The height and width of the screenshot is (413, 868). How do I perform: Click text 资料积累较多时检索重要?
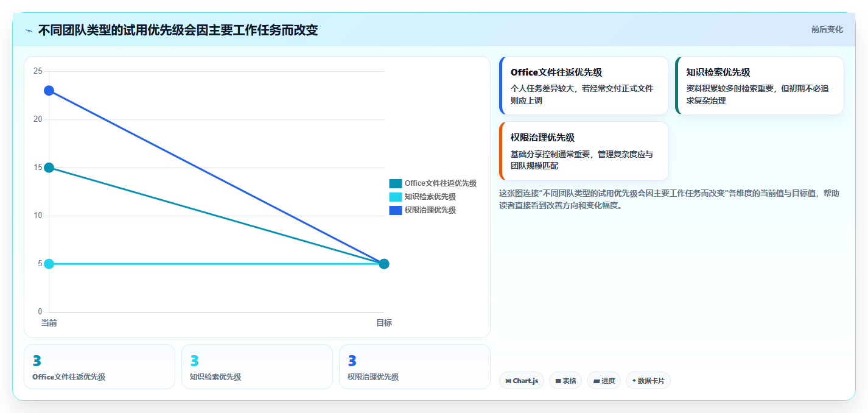pos(730,88)
